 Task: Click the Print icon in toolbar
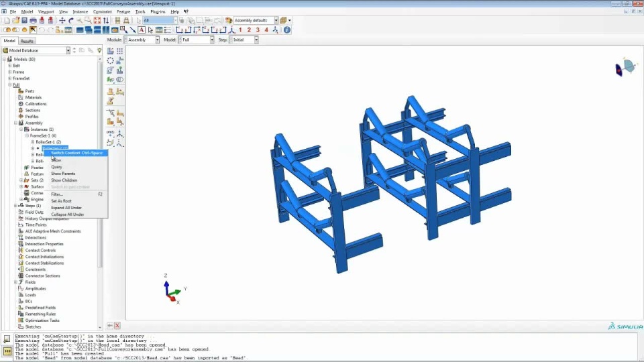[x=34, y=21]
